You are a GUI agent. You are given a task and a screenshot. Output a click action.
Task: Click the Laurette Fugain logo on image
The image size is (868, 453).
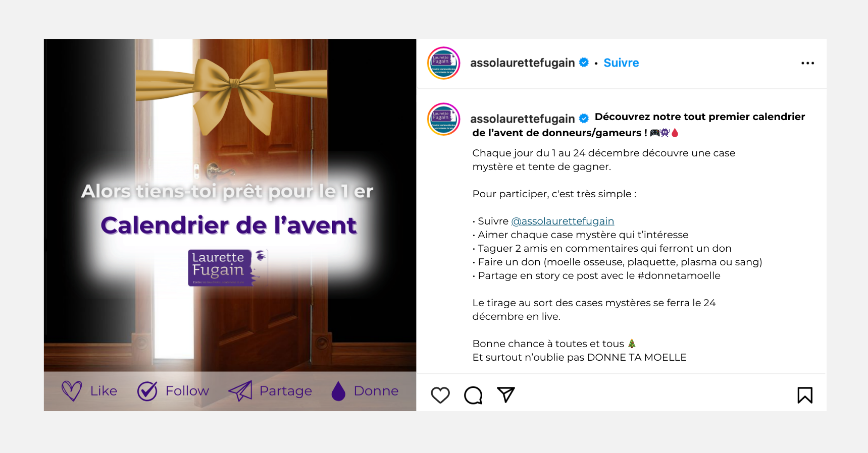[228, 268]
